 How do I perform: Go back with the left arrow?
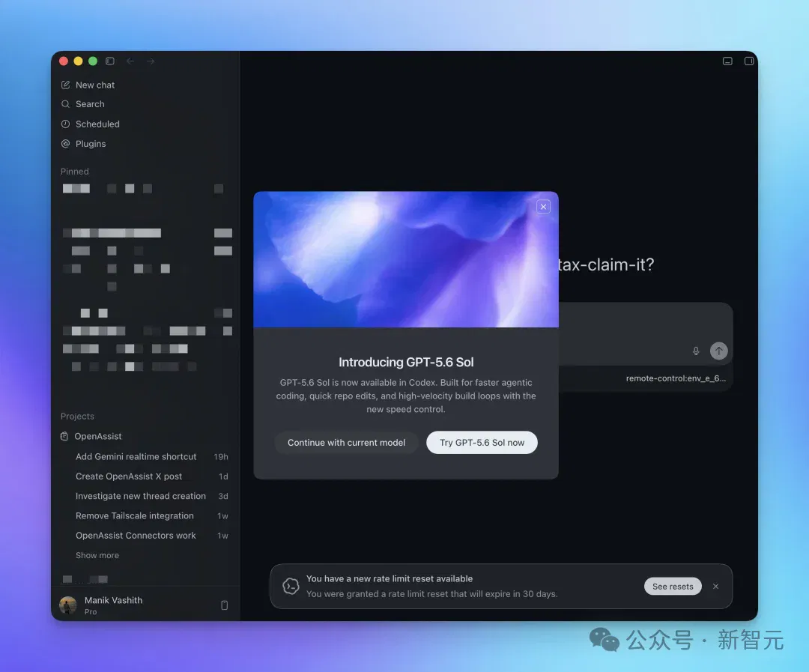point(130,61)
